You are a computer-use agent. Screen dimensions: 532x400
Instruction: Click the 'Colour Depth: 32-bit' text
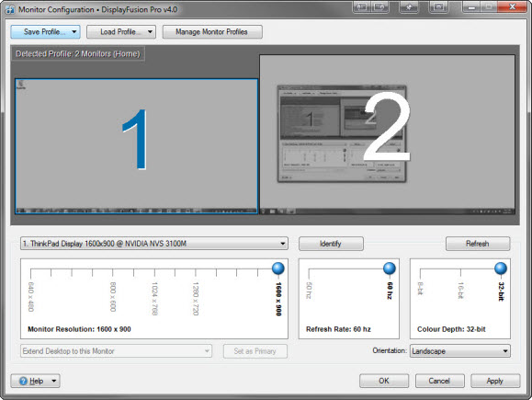point(451,329)
